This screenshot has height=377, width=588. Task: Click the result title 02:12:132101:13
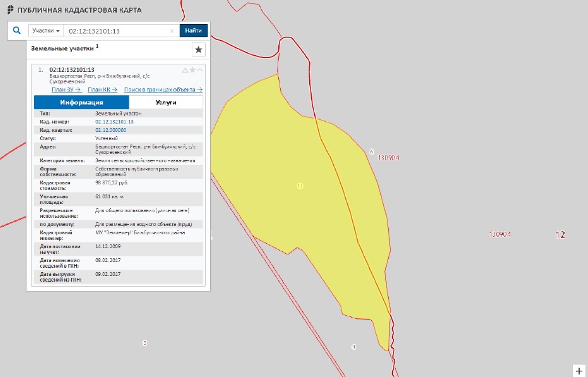pos(71,69)
